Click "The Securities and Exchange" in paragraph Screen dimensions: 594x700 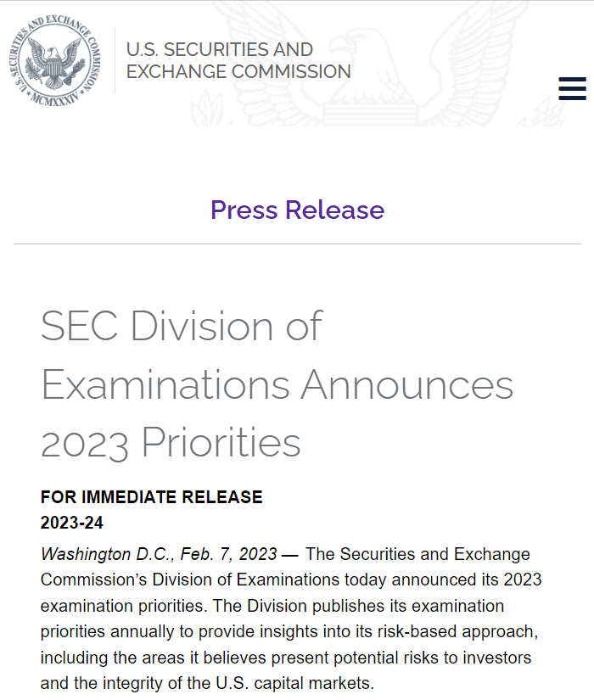pyautogui.click(x=417, y=555)
